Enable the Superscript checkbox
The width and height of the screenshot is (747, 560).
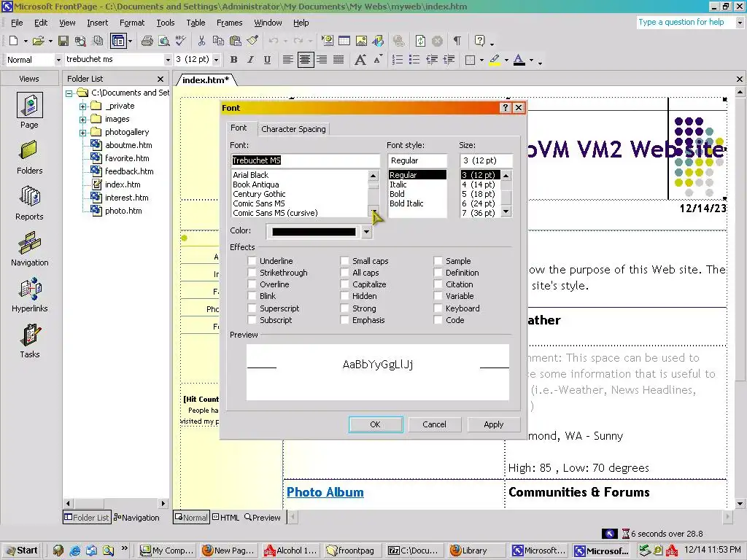click(x=252, y=308)
